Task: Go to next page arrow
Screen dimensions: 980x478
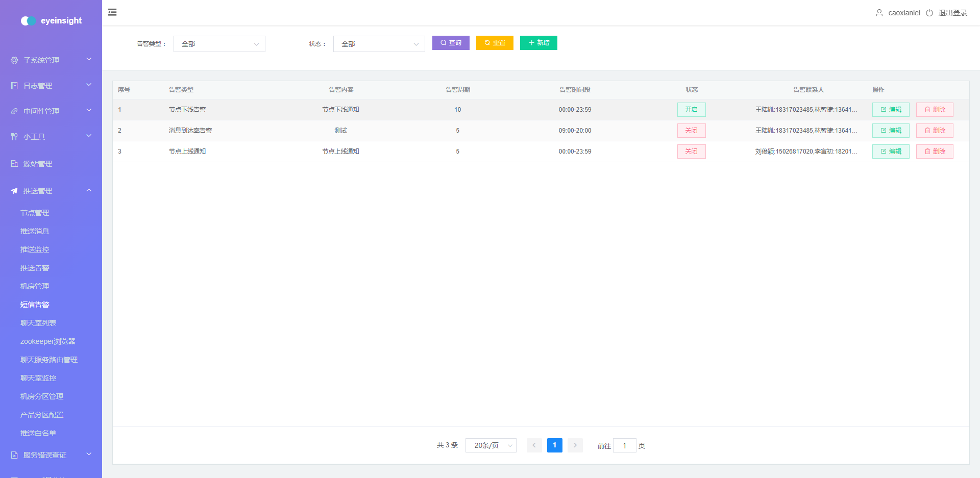Action: 575,445
